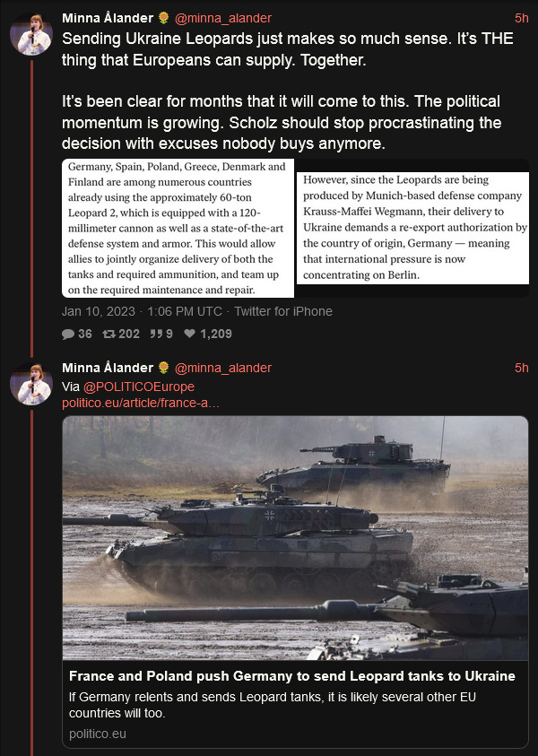Follow the politico.eu/article/france-a… link
The width and height of the screenshot is (538, 756).
tap(141, 403)
